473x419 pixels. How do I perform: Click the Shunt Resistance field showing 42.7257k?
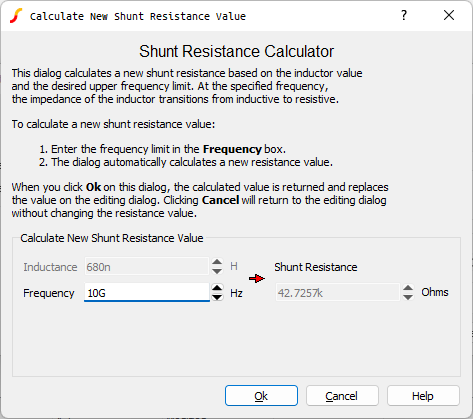point(338,293)
